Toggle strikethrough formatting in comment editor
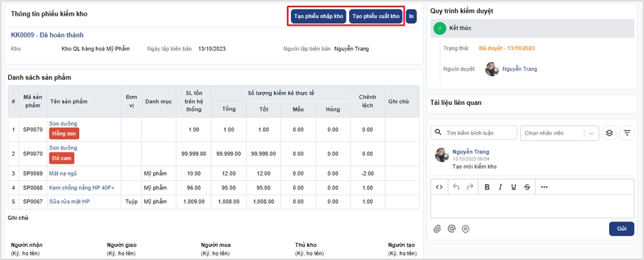 tap(527, 187)
